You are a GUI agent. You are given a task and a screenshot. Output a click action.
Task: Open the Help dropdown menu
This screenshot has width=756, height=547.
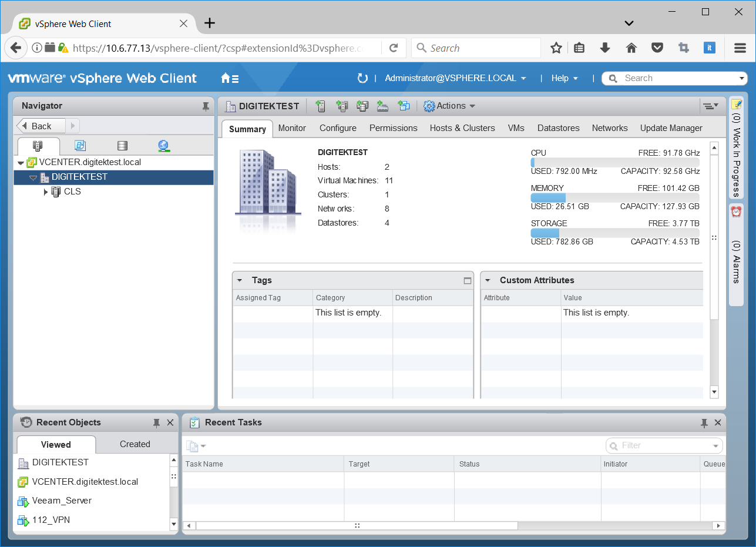[x=565, y=78]
